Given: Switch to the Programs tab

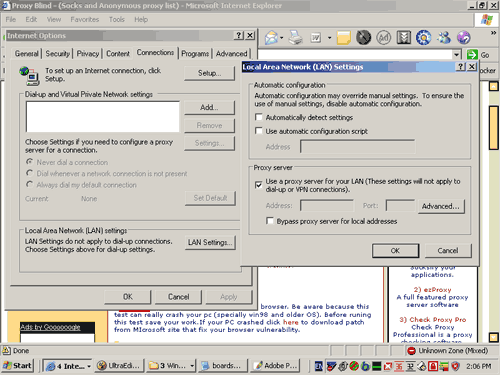Looking at the screenshot, I should pos(195,53).
